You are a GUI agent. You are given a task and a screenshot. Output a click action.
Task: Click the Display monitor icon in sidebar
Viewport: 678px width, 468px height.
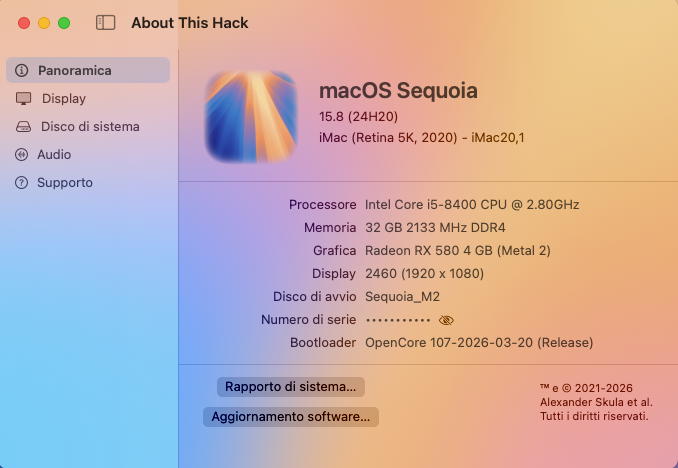pyautogui.click(x=24, y=99)
